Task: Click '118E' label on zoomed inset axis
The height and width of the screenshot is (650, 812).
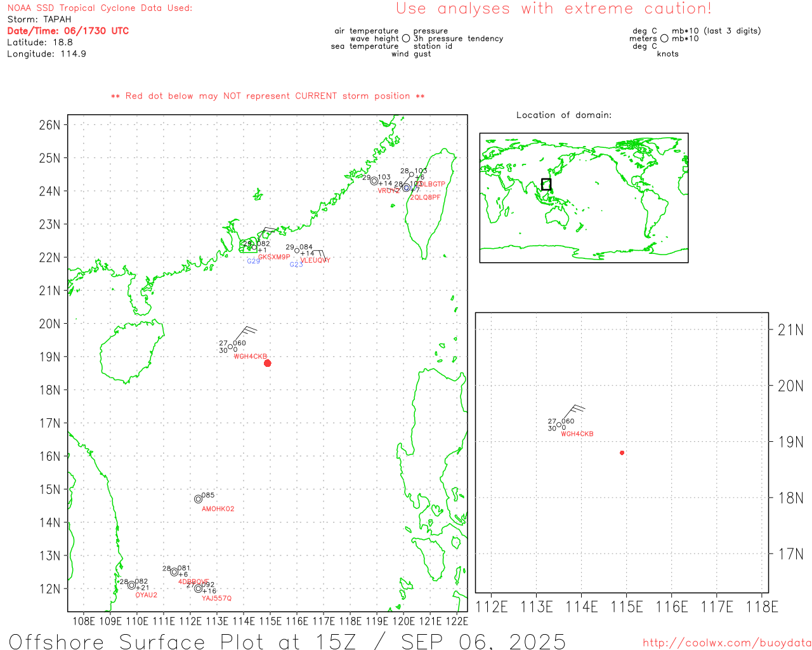Action: (762, 607)
